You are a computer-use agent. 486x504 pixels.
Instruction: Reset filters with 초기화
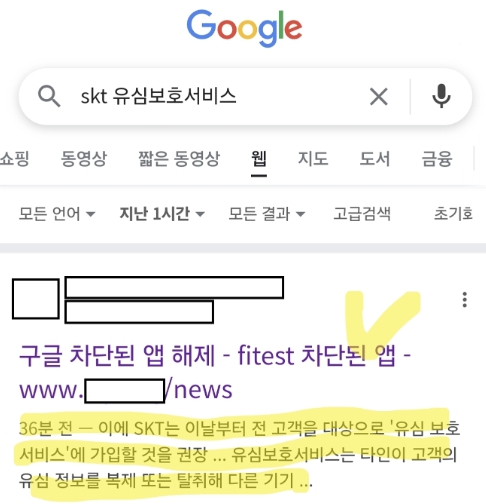tap(453, 214)
